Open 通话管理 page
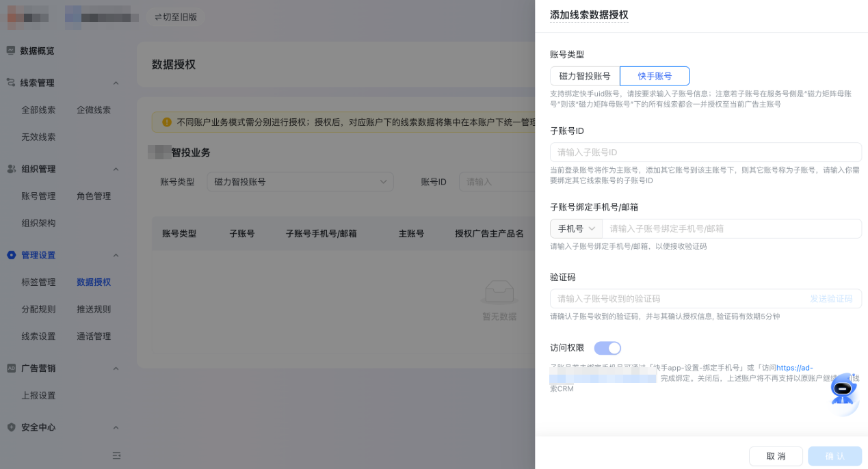 point(94,336)
